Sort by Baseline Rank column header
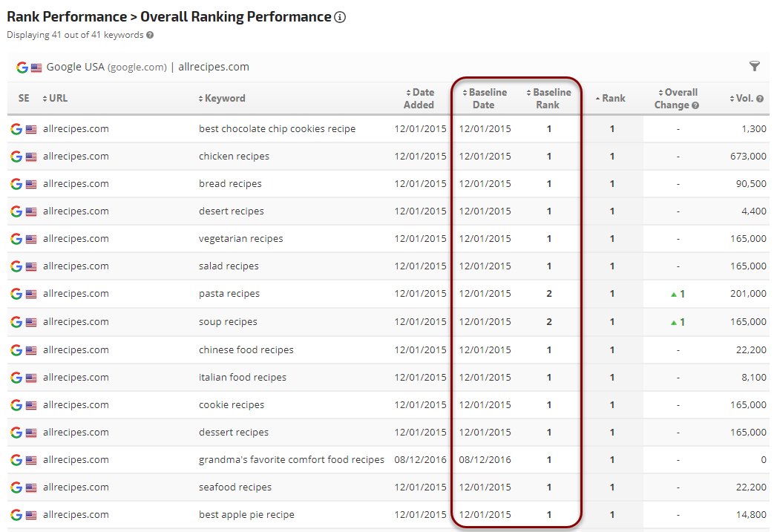 click(549, 99)
